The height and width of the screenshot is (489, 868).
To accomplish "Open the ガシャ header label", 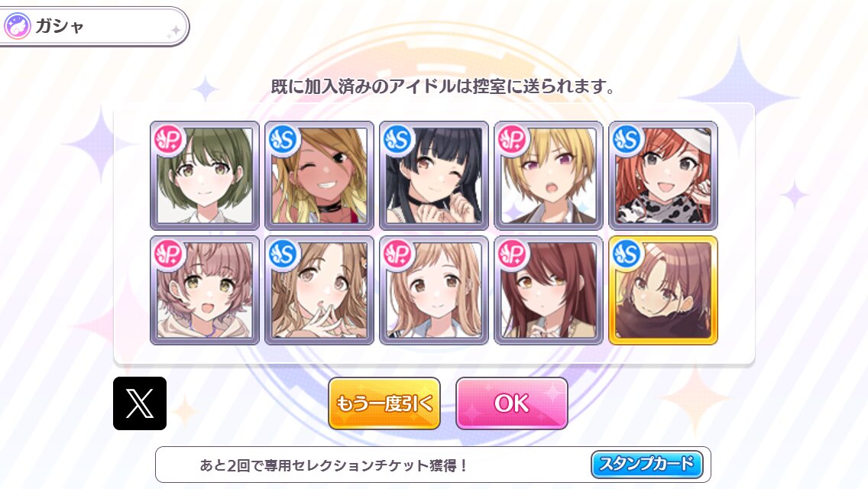I will tap(60, 26).
